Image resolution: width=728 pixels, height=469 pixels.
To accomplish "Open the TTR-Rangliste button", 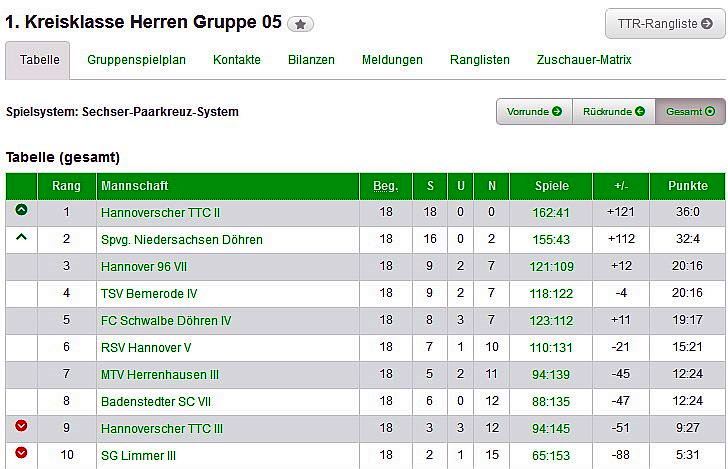I will 665,24.
